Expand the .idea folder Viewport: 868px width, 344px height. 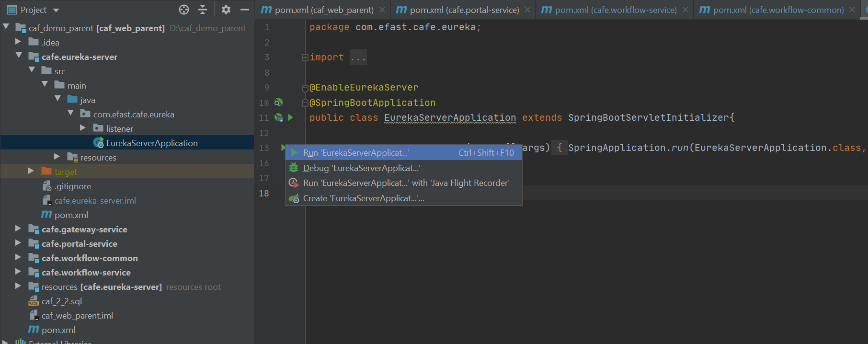coord(18,42)
